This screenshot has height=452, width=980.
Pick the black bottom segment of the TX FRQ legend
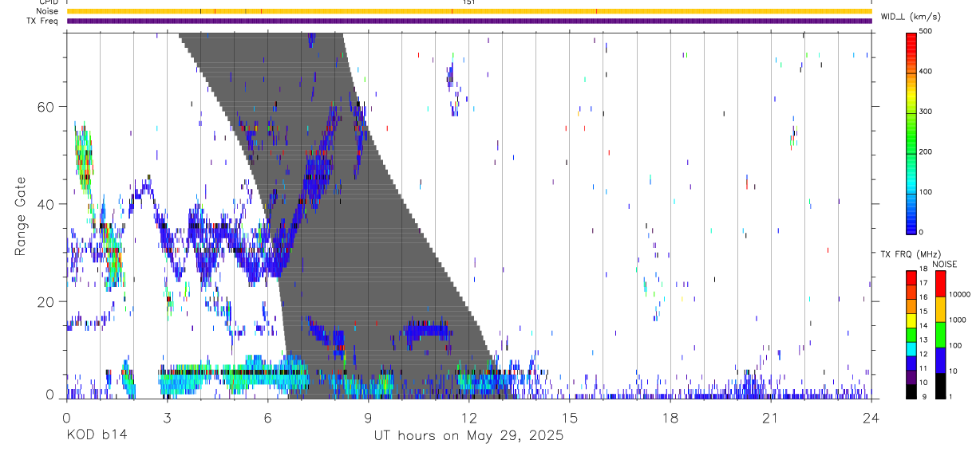[911, 393]
